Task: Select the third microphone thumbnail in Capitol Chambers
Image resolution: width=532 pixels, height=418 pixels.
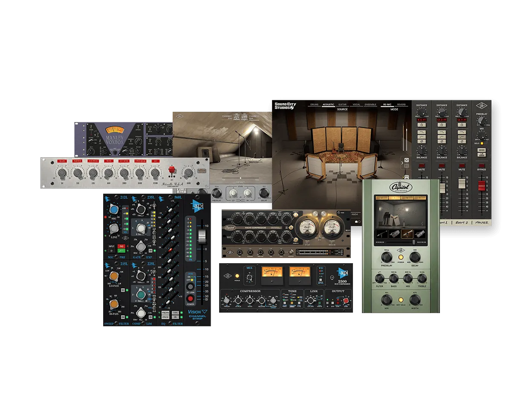Action: click(x=408, y=234)
